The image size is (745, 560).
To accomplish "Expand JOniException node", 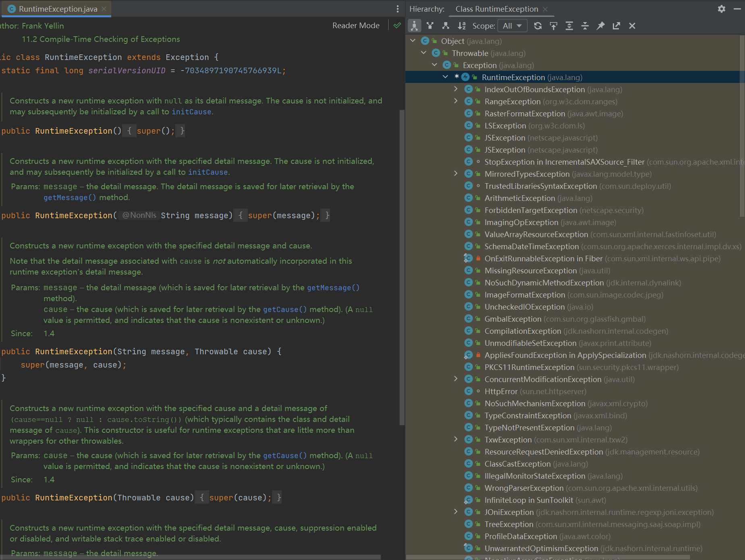I will coord(456,512).
